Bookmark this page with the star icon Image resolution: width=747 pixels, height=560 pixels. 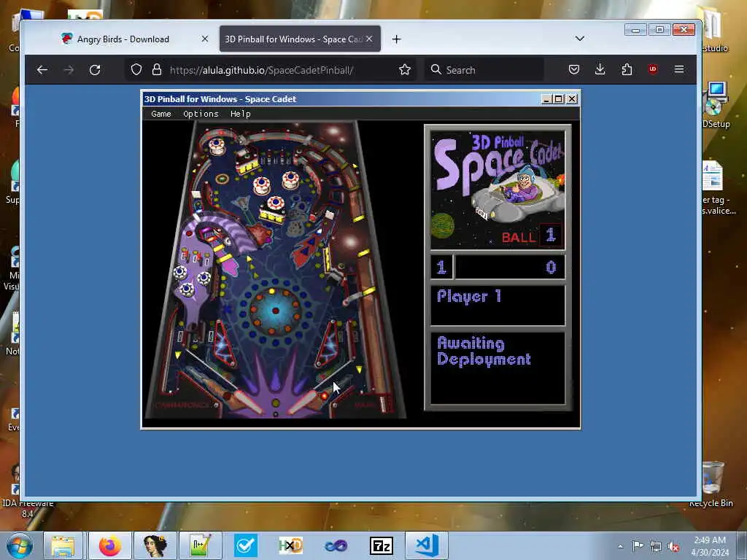(x=405, y=70)
